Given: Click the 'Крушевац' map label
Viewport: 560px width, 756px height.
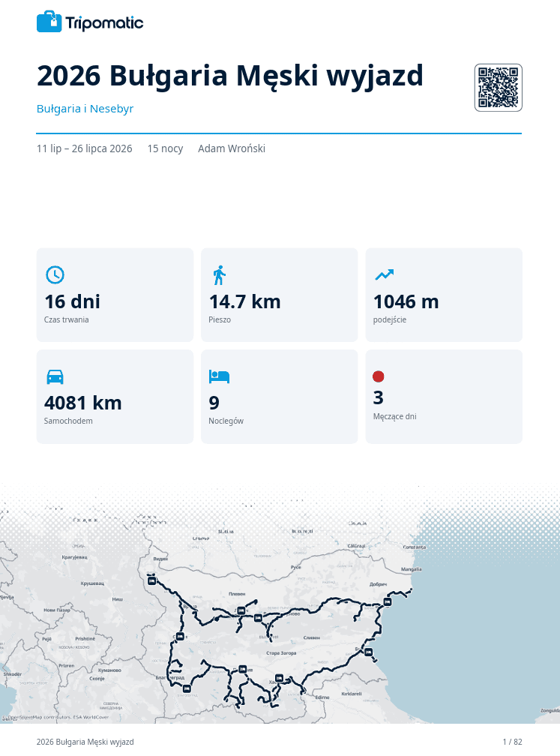Looking at the screenshot, I should (x=92, y=583).
